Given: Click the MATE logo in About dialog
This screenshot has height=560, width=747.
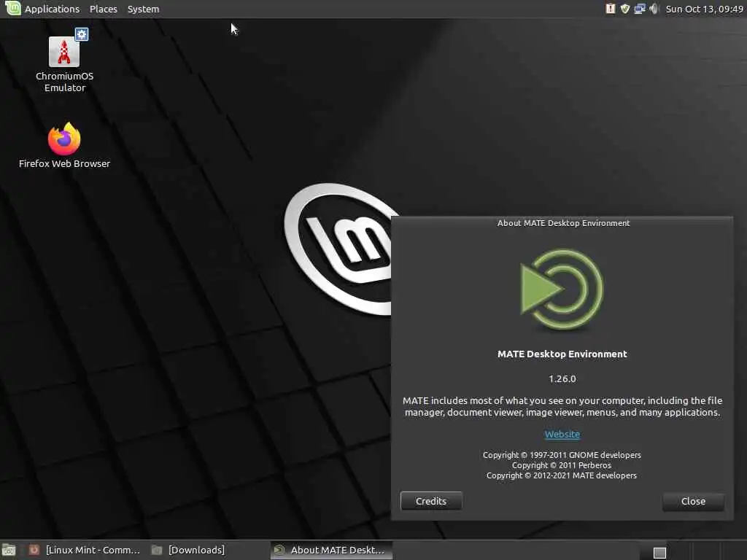Looking at the screenshot, I should pyautogui.click(x=562, y=289).
